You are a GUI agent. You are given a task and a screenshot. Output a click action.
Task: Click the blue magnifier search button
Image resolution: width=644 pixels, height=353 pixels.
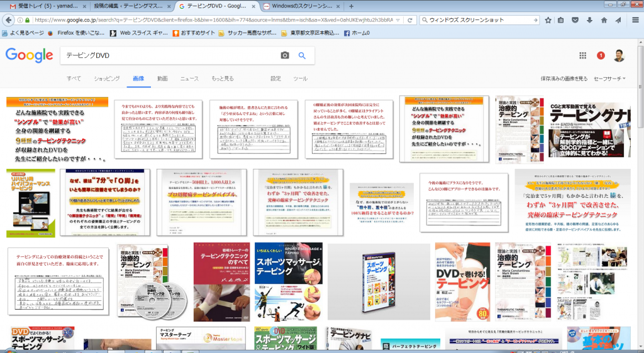(302, 56)
